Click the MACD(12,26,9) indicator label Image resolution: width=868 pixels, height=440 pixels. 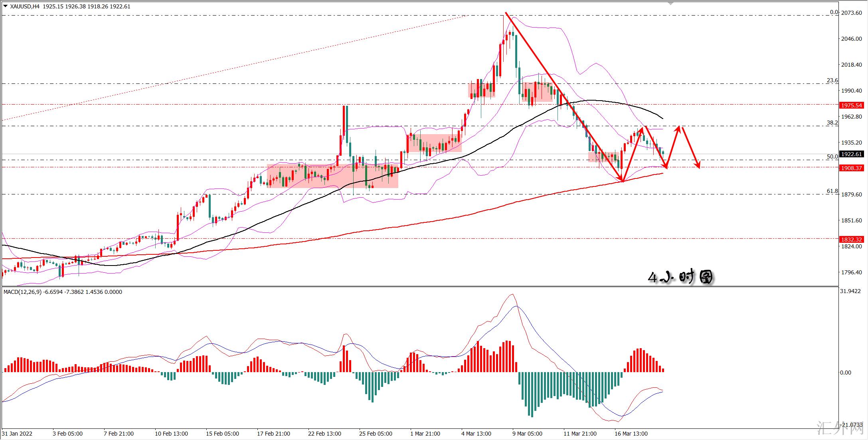(22, 292)
